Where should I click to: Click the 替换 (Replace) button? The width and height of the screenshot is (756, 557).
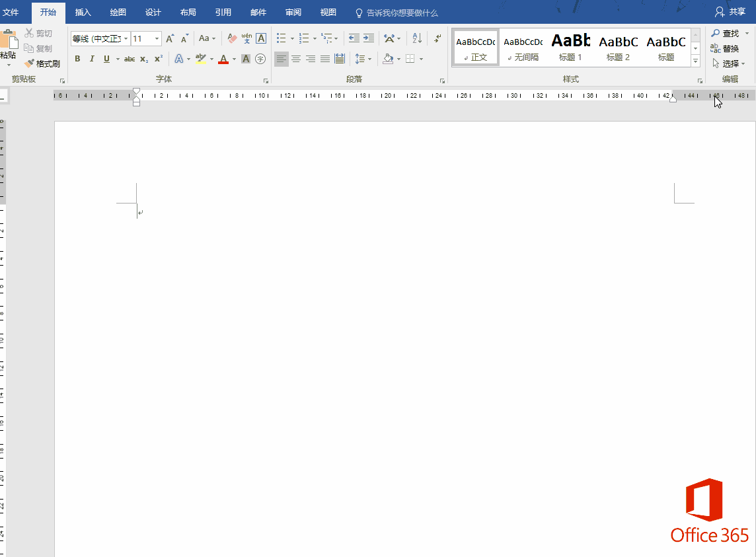pos(725,48)
